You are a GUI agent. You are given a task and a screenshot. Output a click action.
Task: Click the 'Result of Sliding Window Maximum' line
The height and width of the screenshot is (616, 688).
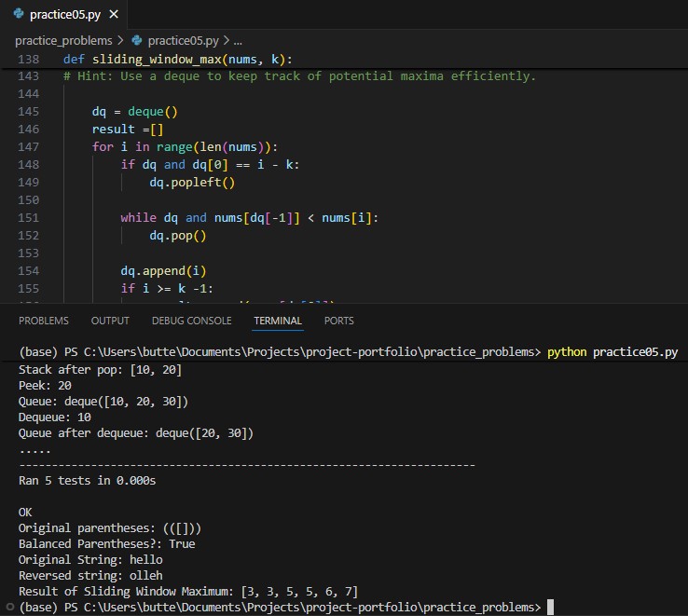(188, 592)
